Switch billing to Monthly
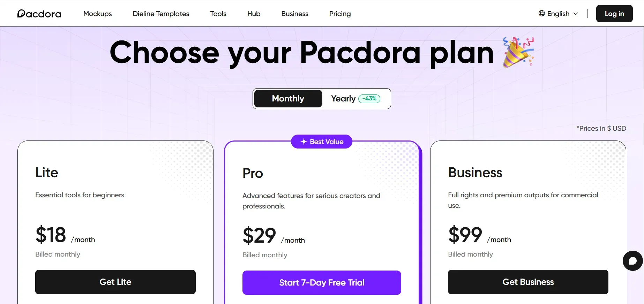The height and width of the screenshot is (304, 644). [288, 99]
